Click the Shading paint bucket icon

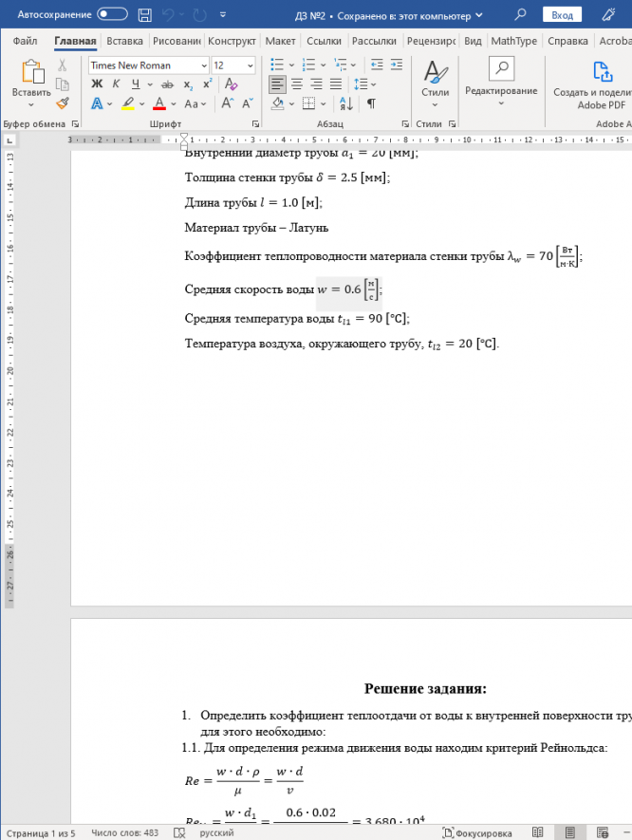pyautogui.click(x=277, y=103)
